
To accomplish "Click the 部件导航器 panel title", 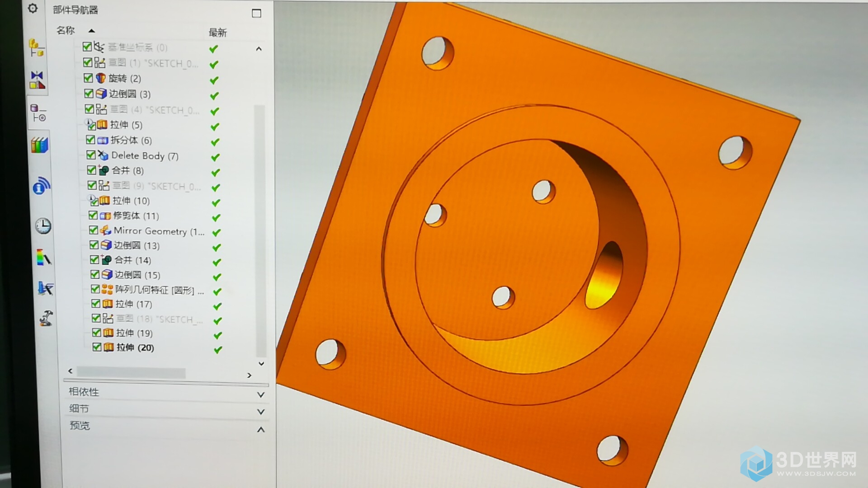I will coord(75,10).
